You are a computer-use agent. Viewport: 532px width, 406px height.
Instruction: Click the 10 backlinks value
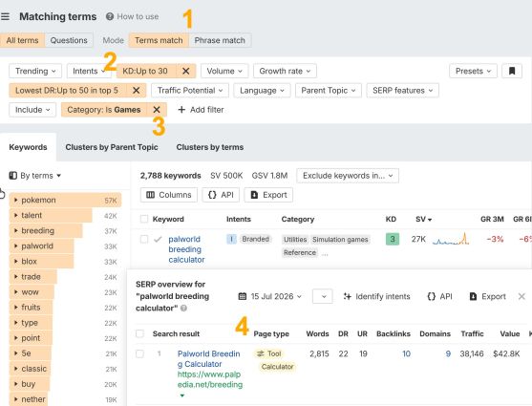click(x=407, y=353)
